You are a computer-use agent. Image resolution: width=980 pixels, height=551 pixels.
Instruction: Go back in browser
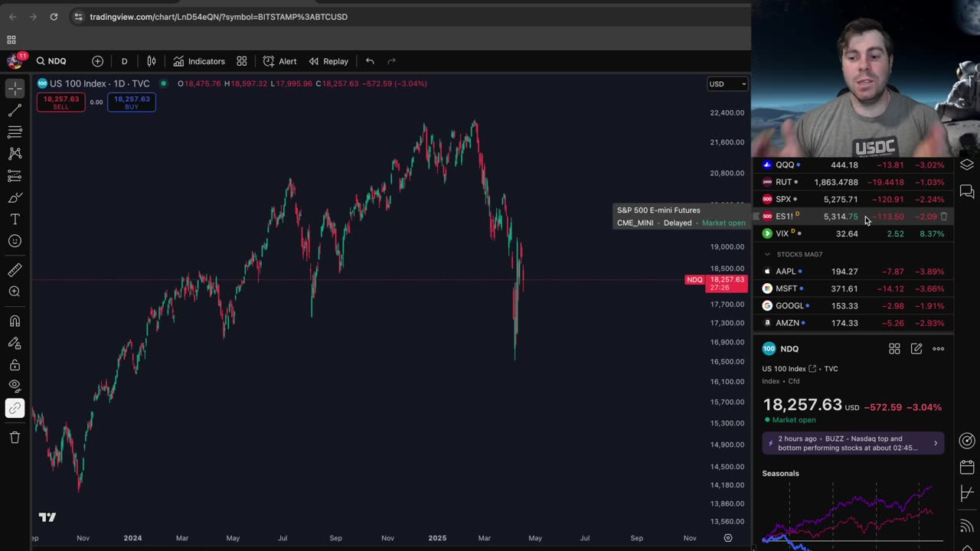12,17
